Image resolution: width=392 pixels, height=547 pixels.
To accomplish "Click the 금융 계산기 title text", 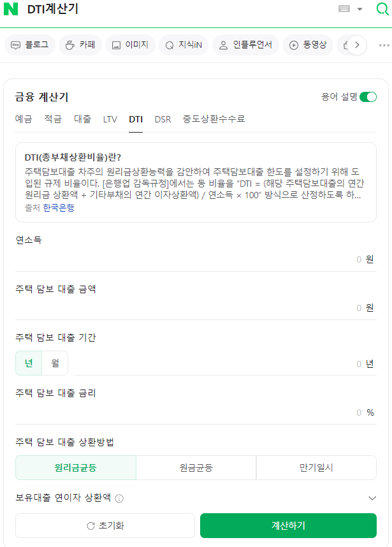I will tap(41, 97).
